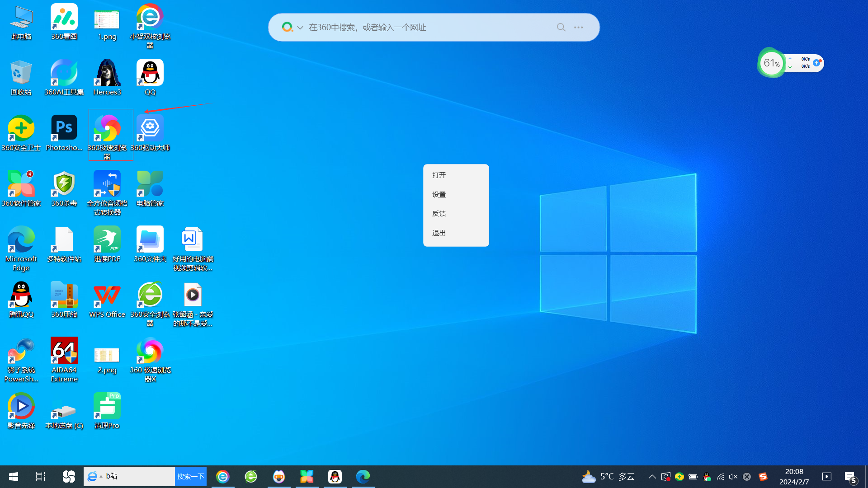The height and width of the screenshot is (488, 868).
Task: Open the 5°C 多云 weather widget
Action: [x=609, y=477]
